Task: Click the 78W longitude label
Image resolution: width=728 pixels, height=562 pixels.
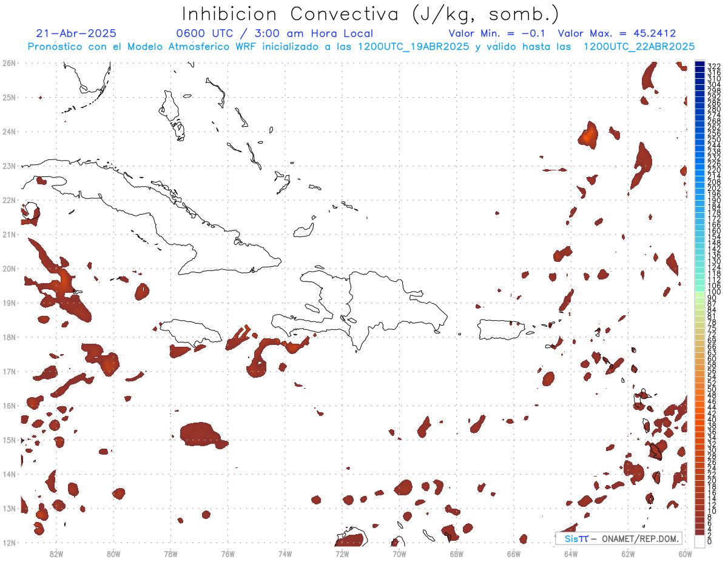Action: coord(170,553)
